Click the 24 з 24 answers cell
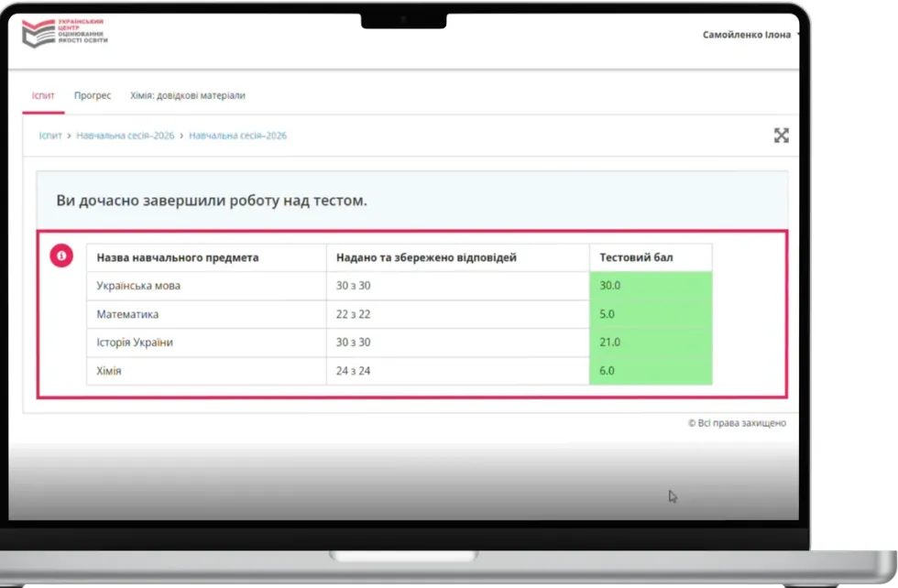The width and height of the screenshot is (898, 588). (458, 371)
